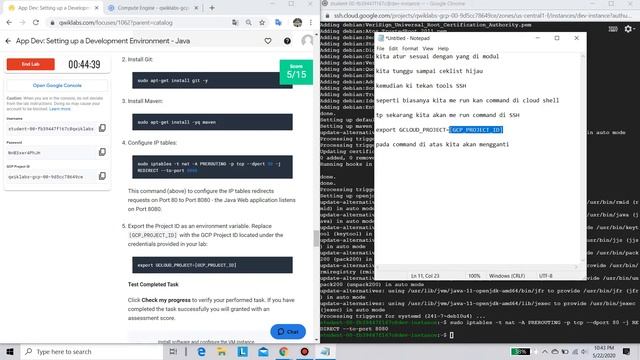Open Chrome three-dot menu
Viewport: 640px width, 360px height.
[x=311, y=22]
